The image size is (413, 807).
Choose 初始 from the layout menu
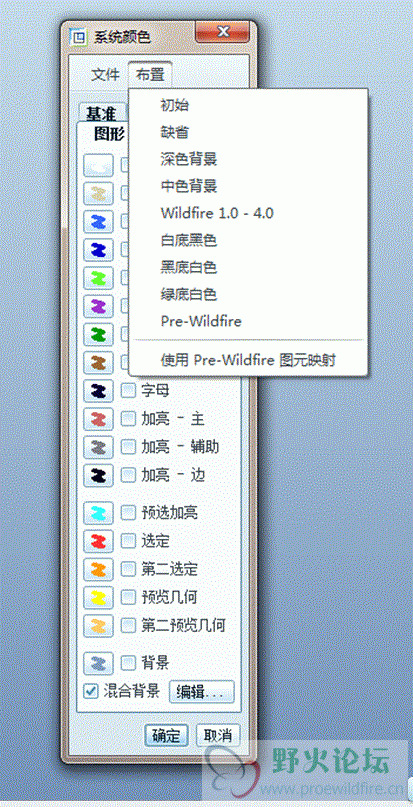[248, 106]
